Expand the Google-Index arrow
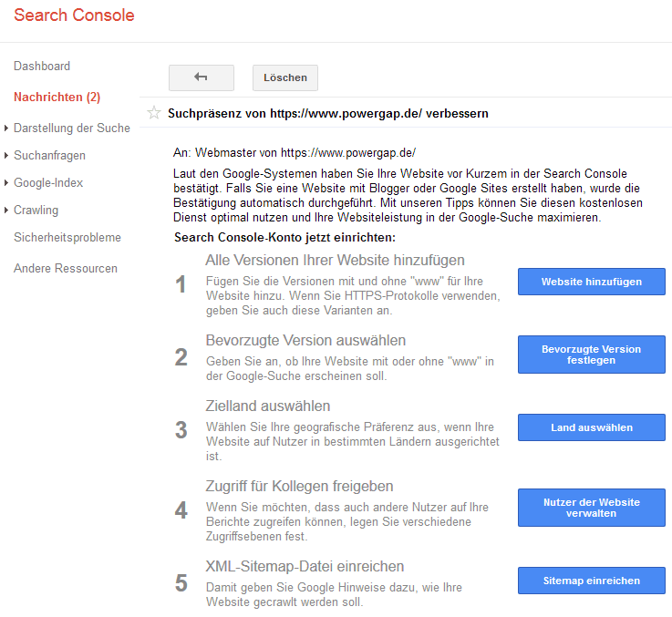672x617 pixels. point(6,183)
